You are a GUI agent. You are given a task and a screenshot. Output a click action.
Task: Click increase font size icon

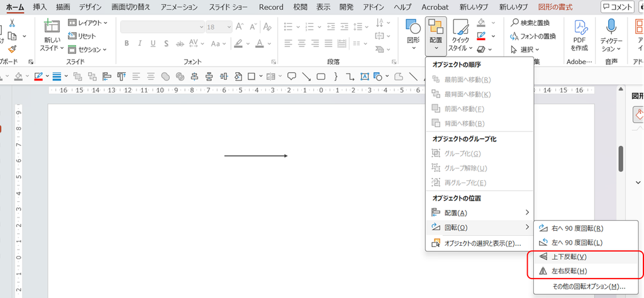[x=240, y=27]
